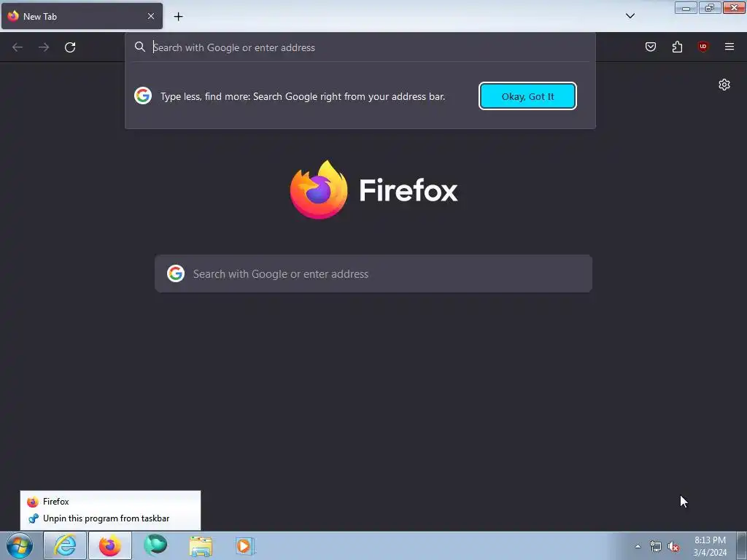Click the muted volume tray icon
This screenshot has height=560, width=747.
(673, 546)
